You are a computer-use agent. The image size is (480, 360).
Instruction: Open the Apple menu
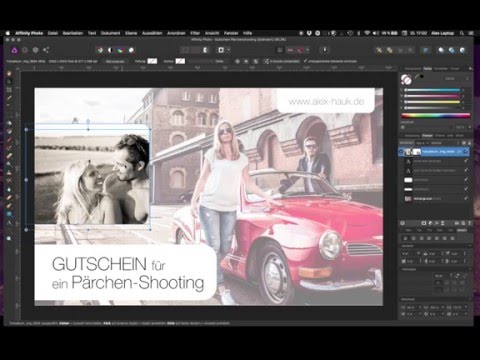(x=8, y=33)
